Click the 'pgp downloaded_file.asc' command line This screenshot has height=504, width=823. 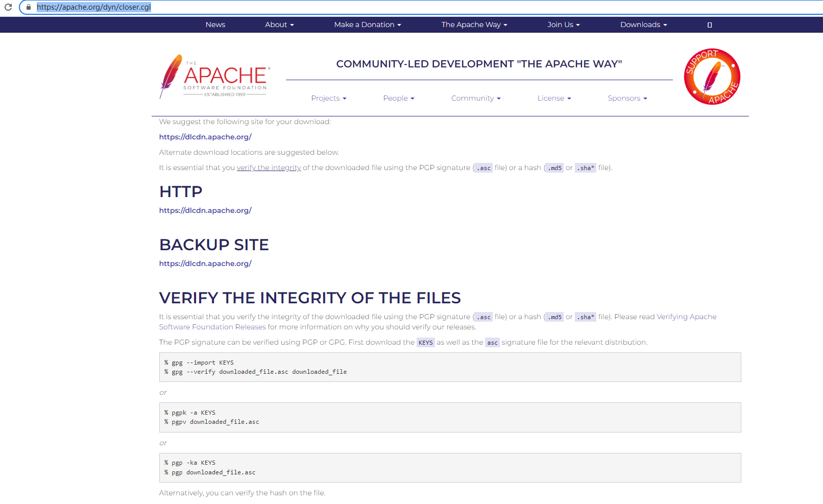click(x=210, y=472)
